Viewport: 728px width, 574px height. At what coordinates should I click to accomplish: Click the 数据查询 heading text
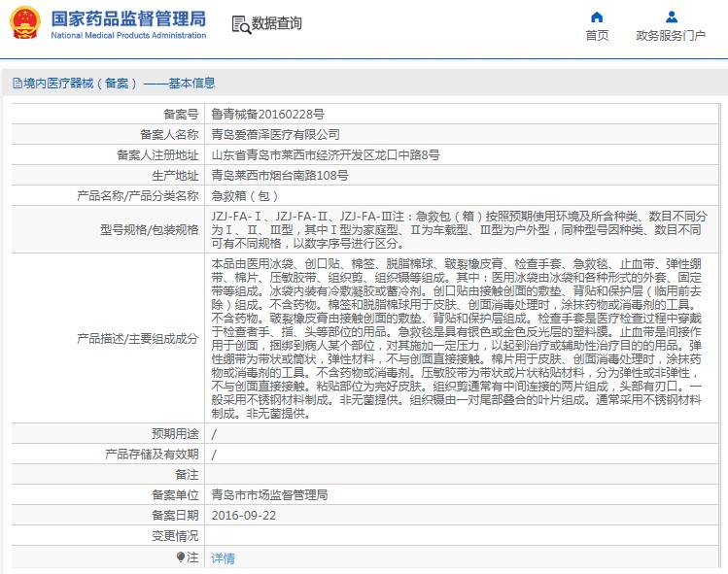pyautogui.click(x=277, y=24)
